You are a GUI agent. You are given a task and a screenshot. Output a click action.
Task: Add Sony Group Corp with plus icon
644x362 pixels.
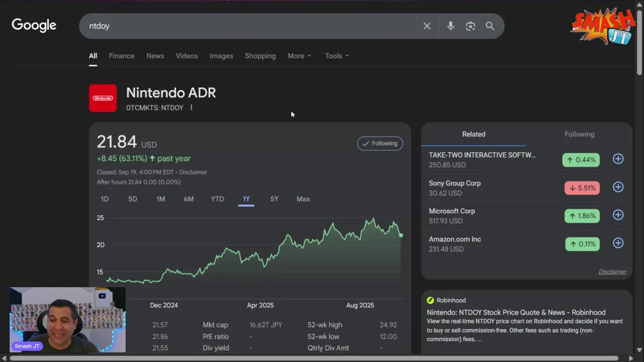click(618, 187)
